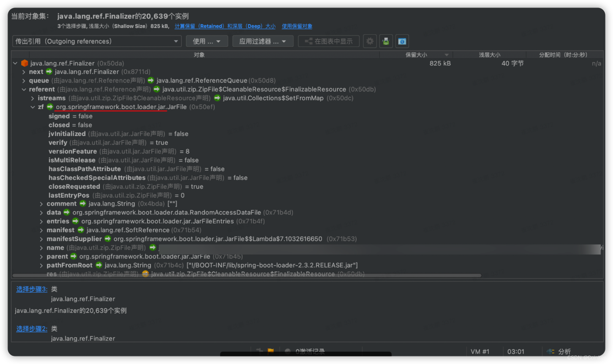Click the blue info toolbar icon
This screenshot has width=613, height=364.
(x=402, y=41)
